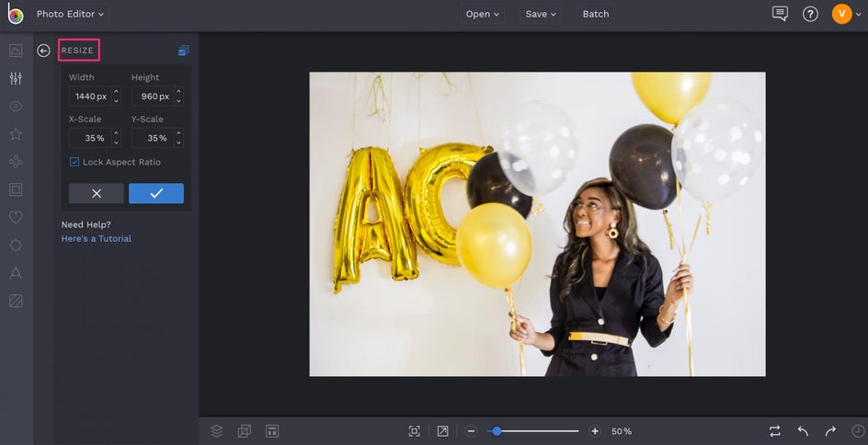Go back with the arrow beside RESIZE
The image size is (868, 445).
click(x=43, y=51)
